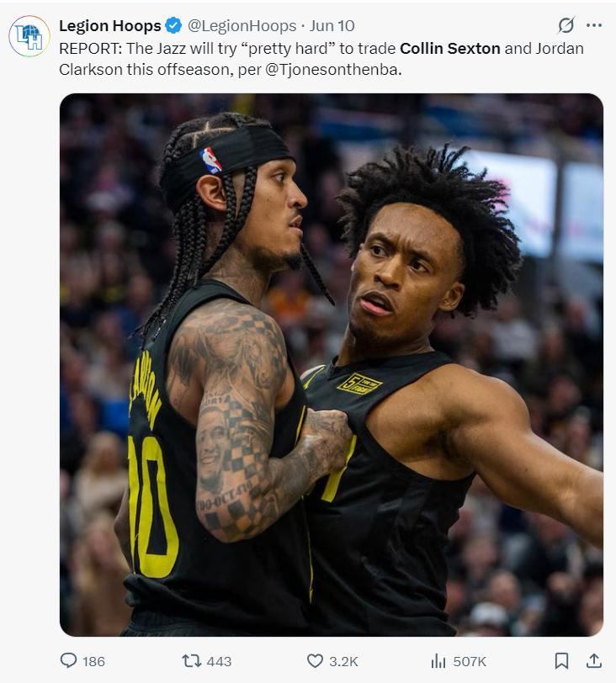Click the repost arrows icon
Viewport: 616px width, 683px height.
pos(192,661)
